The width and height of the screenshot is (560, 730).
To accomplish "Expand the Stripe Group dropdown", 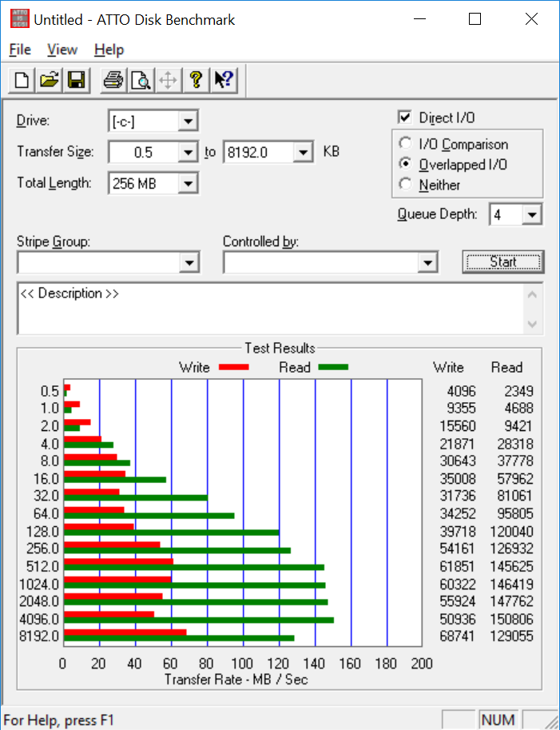I will click(189, 262).
